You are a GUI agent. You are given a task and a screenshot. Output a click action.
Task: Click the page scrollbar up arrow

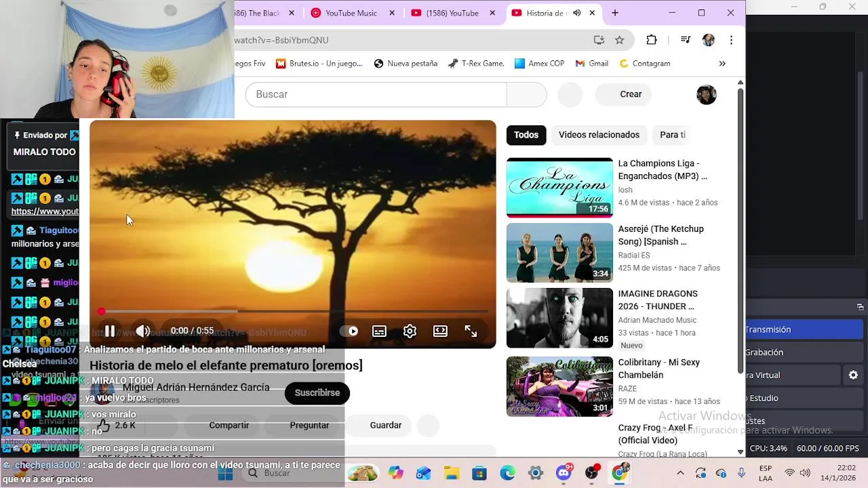[x=741, y=82]
